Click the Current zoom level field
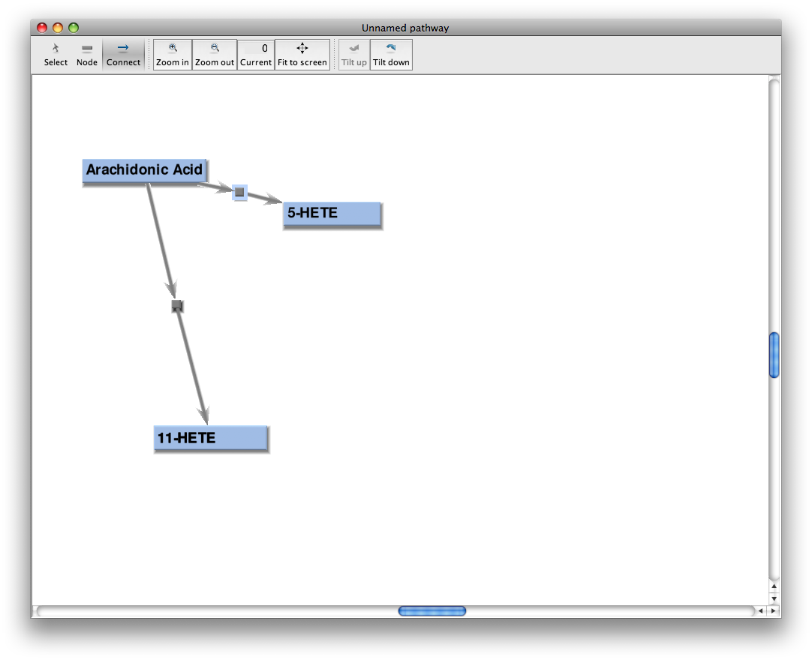 coord(256,55)
